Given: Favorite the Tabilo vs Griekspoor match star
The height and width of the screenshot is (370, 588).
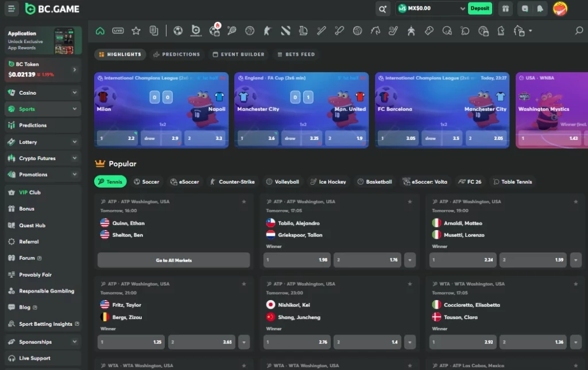Looking at the screenshot, I should pos(409,201).
